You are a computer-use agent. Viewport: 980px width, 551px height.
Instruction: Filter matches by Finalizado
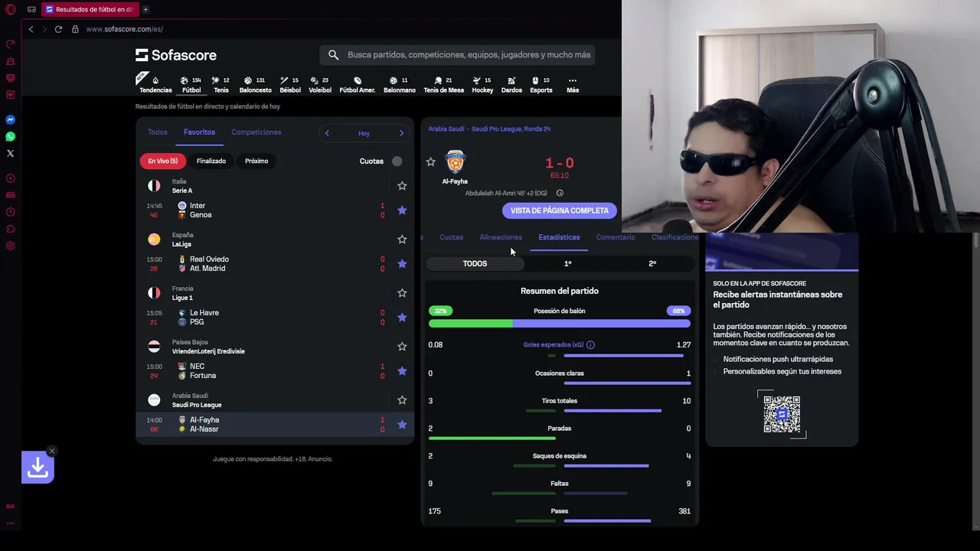211,161
